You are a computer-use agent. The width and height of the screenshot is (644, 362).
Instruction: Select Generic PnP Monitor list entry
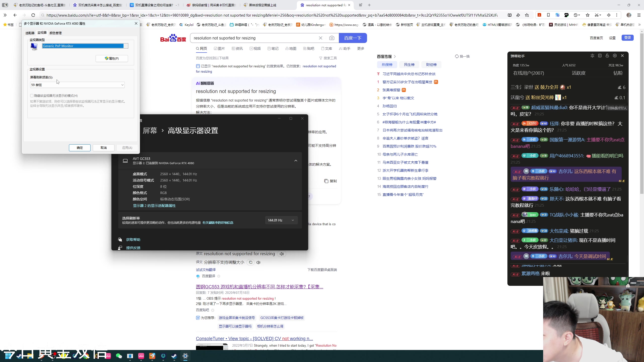tap(85, 46)
